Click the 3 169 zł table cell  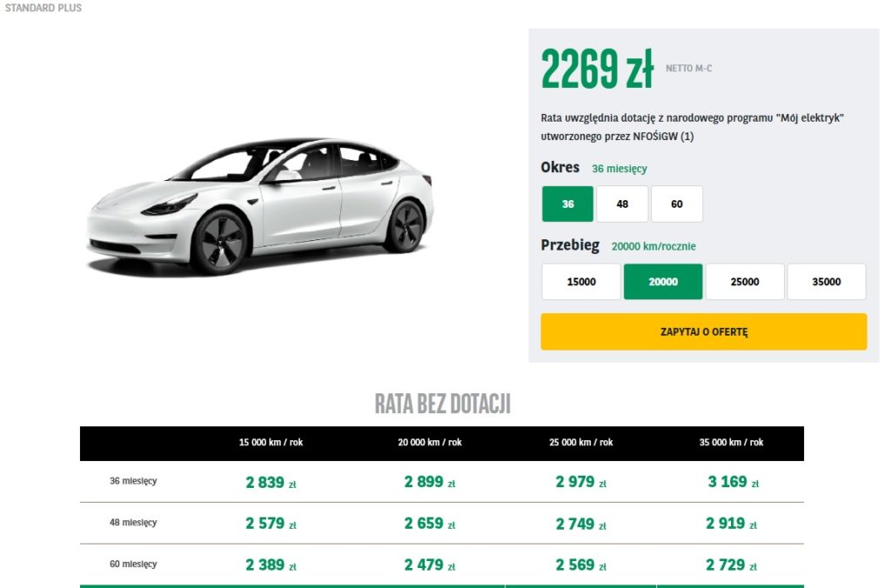pos(733,482)
